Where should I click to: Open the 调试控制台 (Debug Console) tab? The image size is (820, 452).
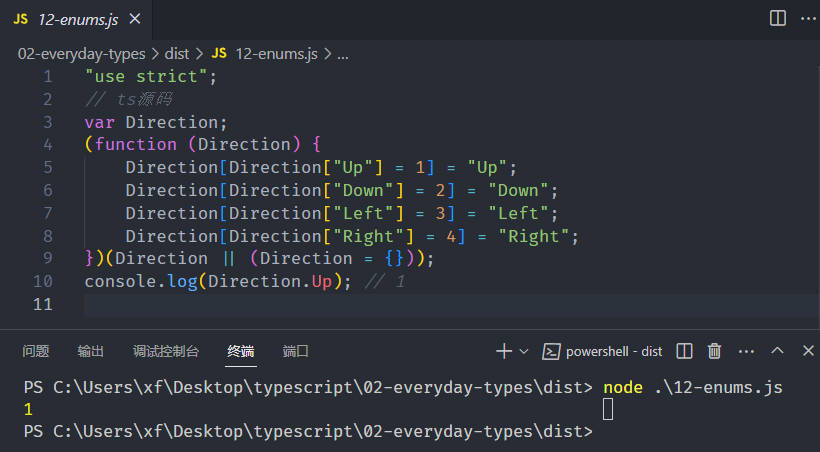pos(165,351)
